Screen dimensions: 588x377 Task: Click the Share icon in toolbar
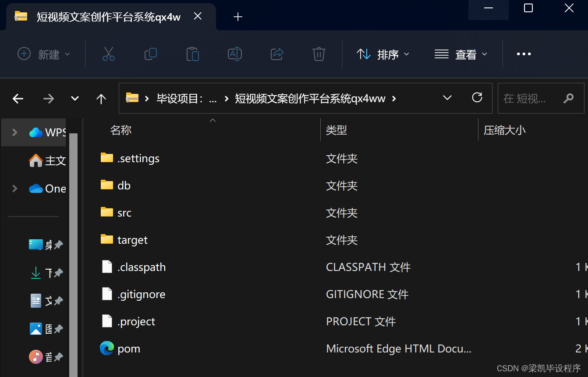pyautogui.click(x=277, y=54)
